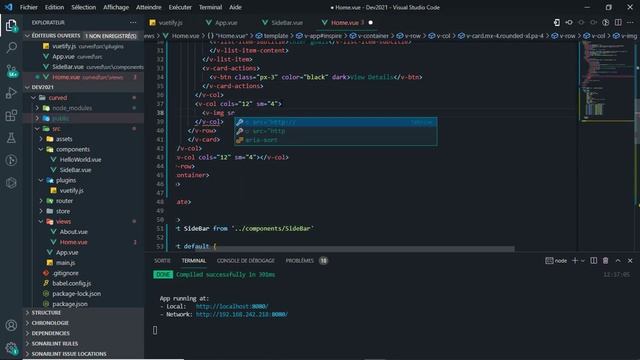
Task: Switch to the SORTIE panel tab
Action: (x=162, y=260)
